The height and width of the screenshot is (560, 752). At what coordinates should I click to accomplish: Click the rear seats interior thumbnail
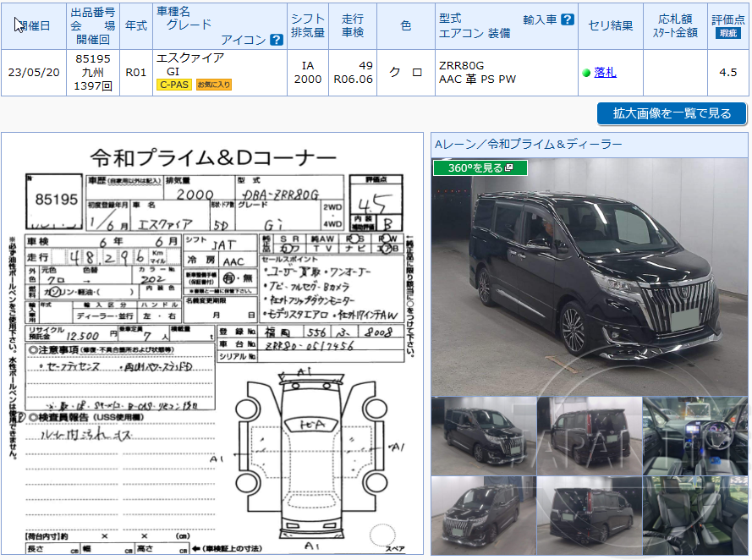pos(694,514)
